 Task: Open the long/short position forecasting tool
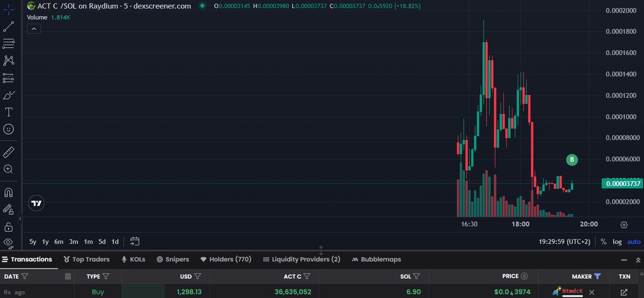(9, 78)
